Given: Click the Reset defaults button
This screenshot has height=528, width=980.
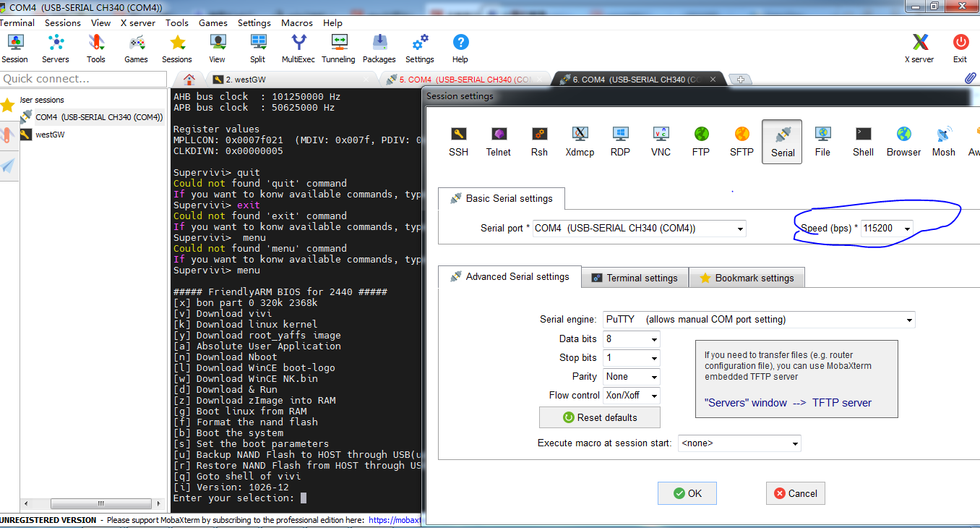Looking at the screenshot, I should coord(599,417).
